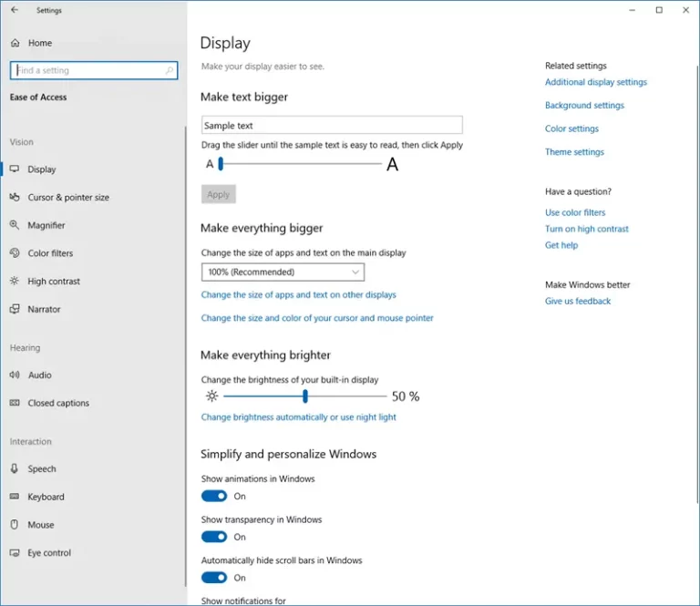Click Use color filters help link

tap(575, 212)
